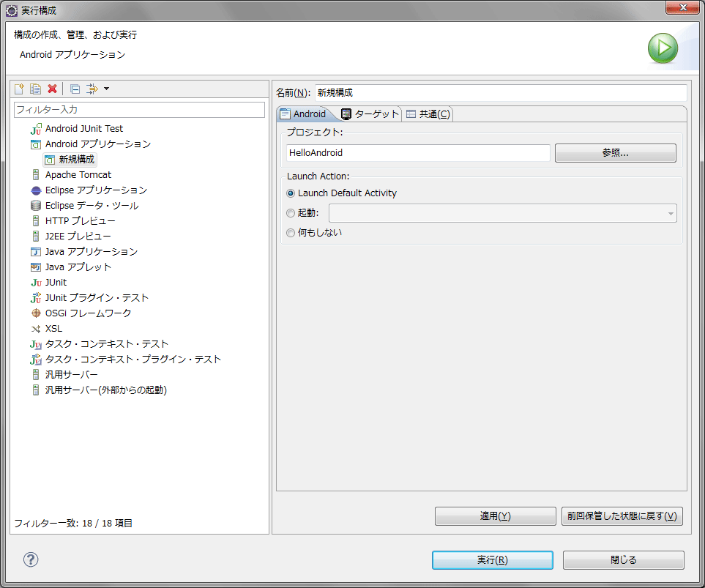Screen dimensions: 705x588
Task: Click the Java アプレット icon
Action: [x=36, y=267]
